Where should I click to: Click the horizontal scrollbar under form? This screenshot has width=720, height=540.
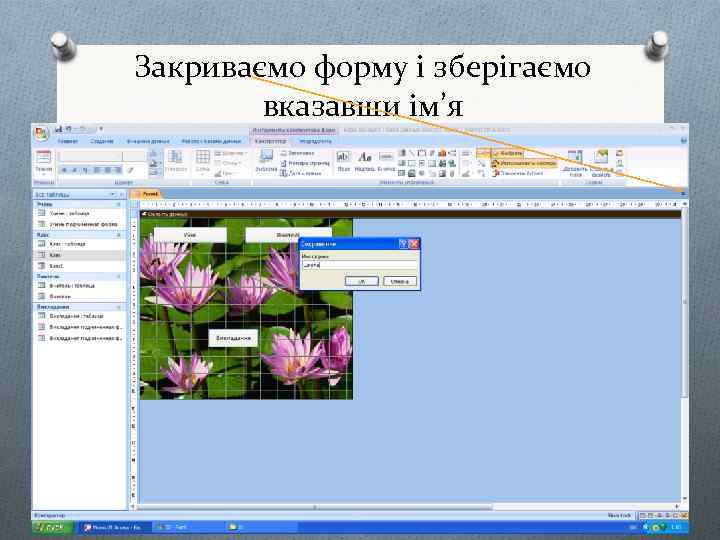pos(315,507)
